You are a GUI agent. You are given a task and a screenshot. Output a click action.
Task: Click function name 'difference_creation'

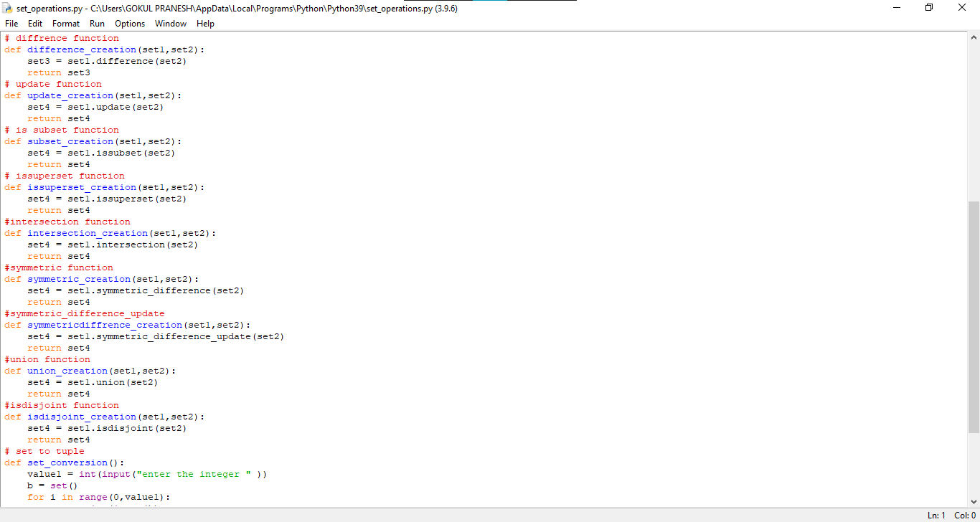(82, 49)
